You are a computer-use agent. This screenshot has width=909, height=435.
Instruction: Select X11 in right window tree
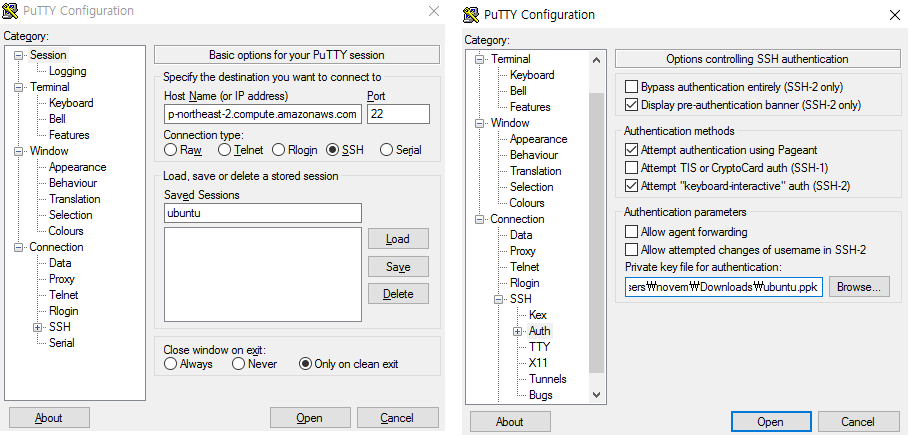[538, 363]
